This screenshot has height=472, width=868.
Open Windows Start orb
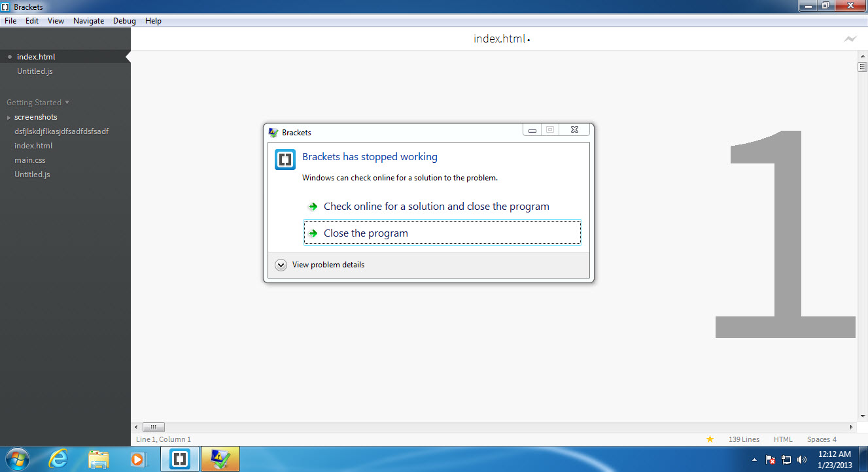click(x=16, y=459)
